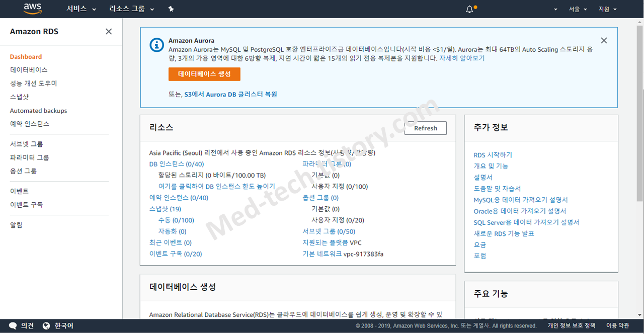Open 예약 인스턴스 (0/40) resource link
Viewport: 644px width, 334px height.
pyautogui.click(x=179, y=198)
